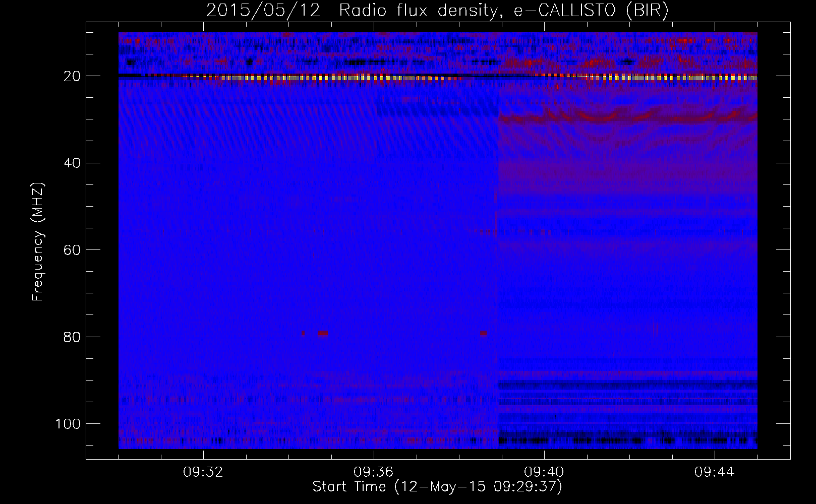816x504 pixels.
Task: Click the 09:44 time tick label
Action: [715, 472]
